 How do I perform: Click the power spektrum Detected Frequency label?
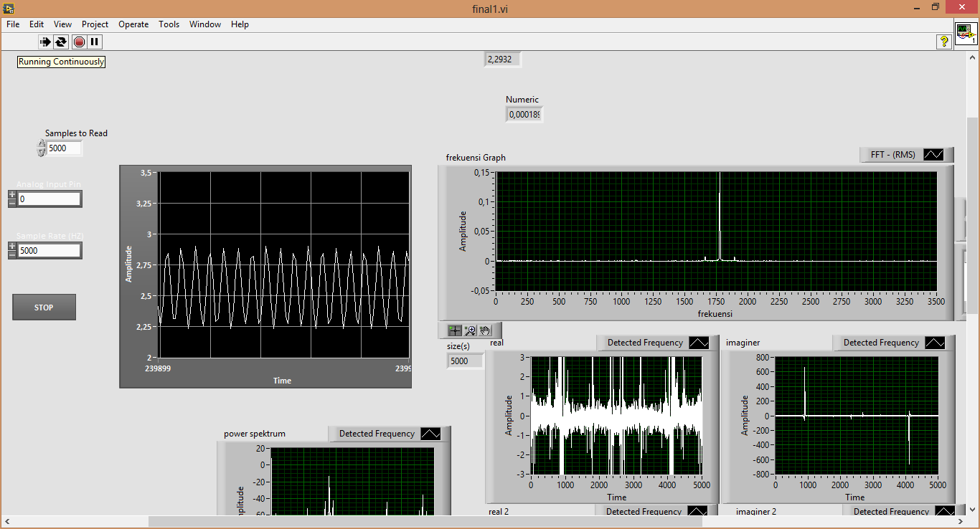377,434
